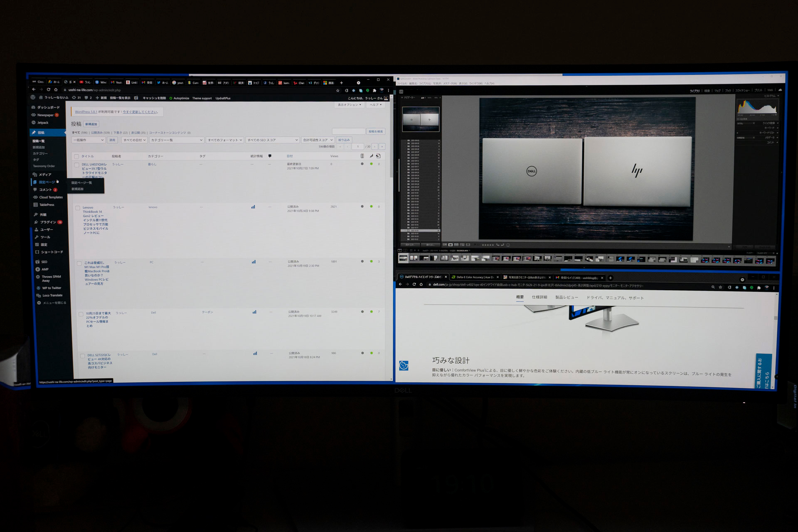
Task: Open the cookie settings icon on Dell page
Action: point(404,365)
